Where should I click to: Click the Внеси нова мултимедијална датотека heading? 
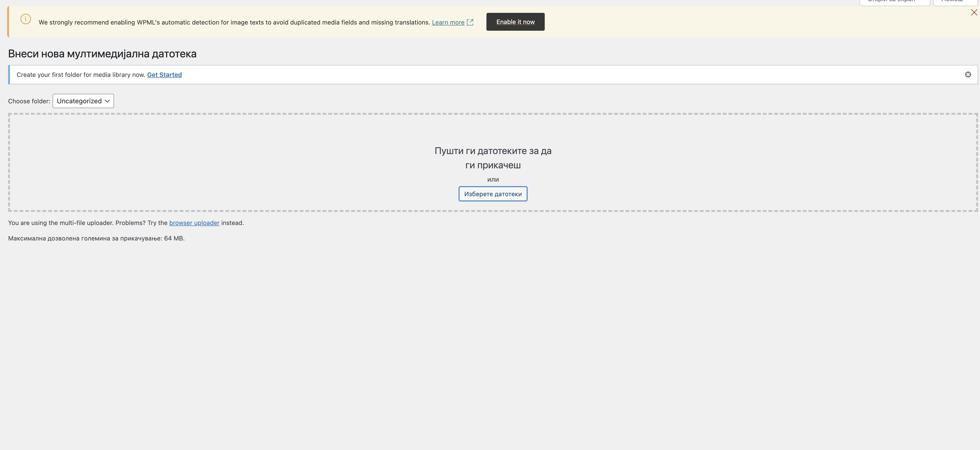click(102, 54)
